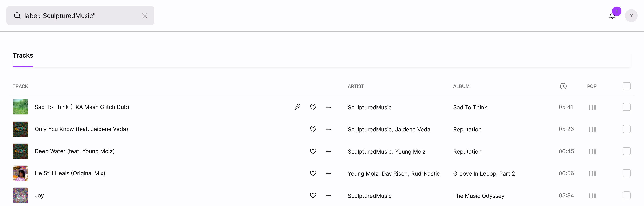644x206 pixels.
Task: Like the Only You Know track
Action: 313,129
